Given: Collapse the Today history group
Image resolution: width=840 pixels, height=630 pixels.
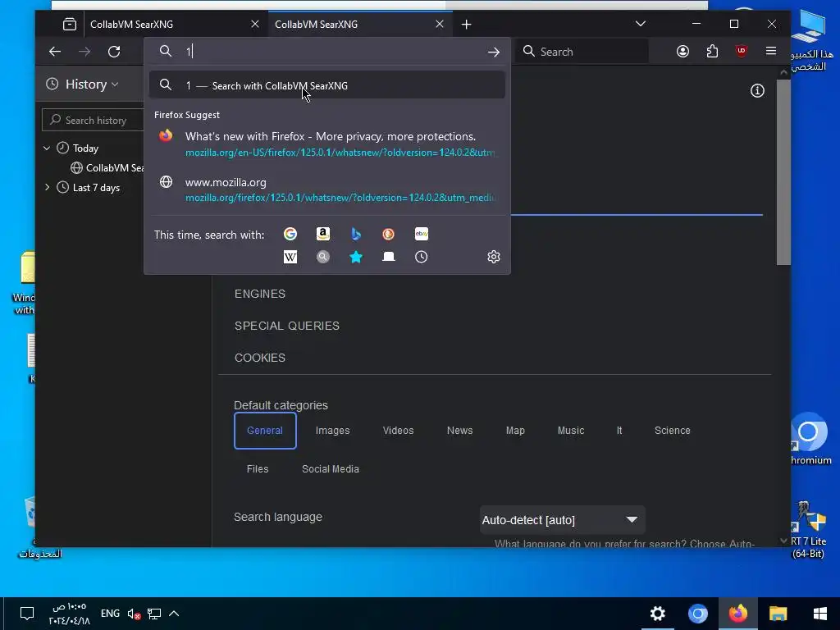Looking at the screenshot, I should tap(47, 148).
